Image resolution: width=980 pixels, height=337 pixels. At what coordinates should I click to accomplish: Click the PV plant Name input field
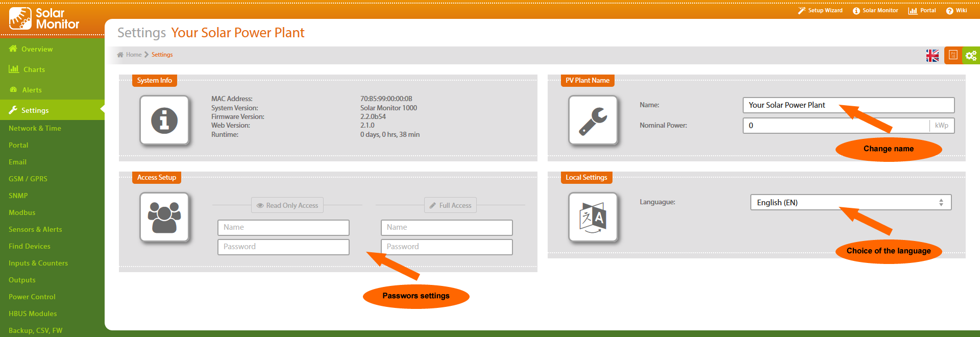[848, 105]
